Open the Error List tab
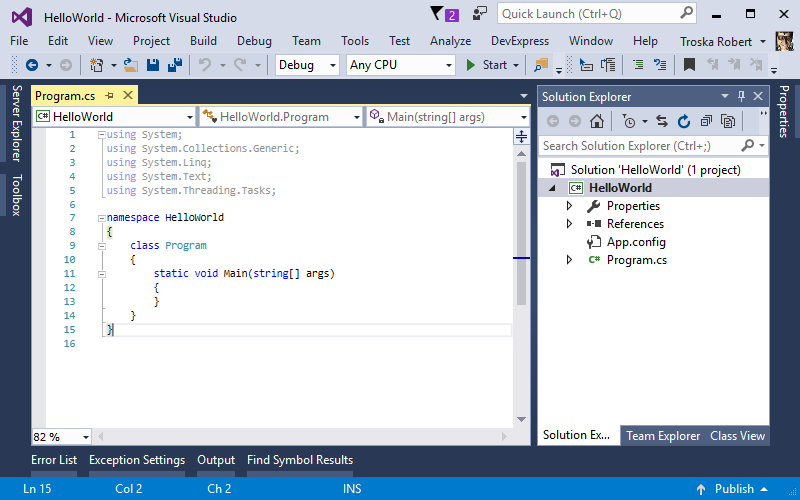800x500 pixels. [x=54, y=460]
